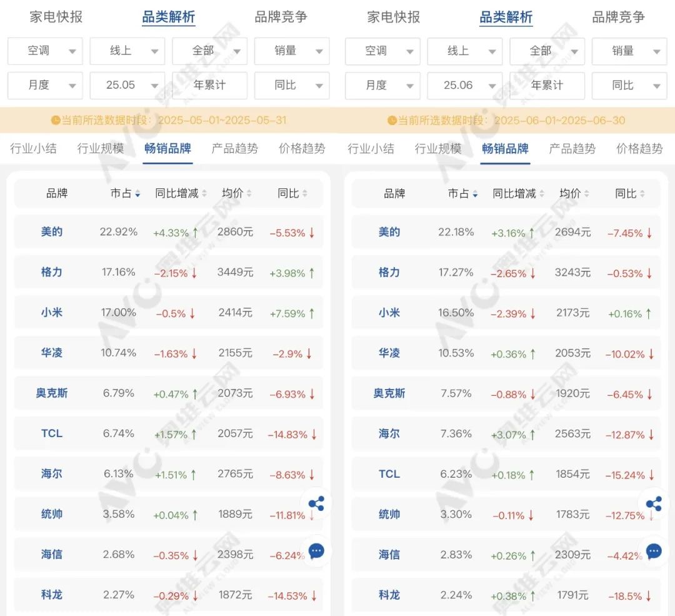This screenshot has height=616, width=675.
Task: Switch to 品牌竞争 tab in left panel
Action: [281, 18]
